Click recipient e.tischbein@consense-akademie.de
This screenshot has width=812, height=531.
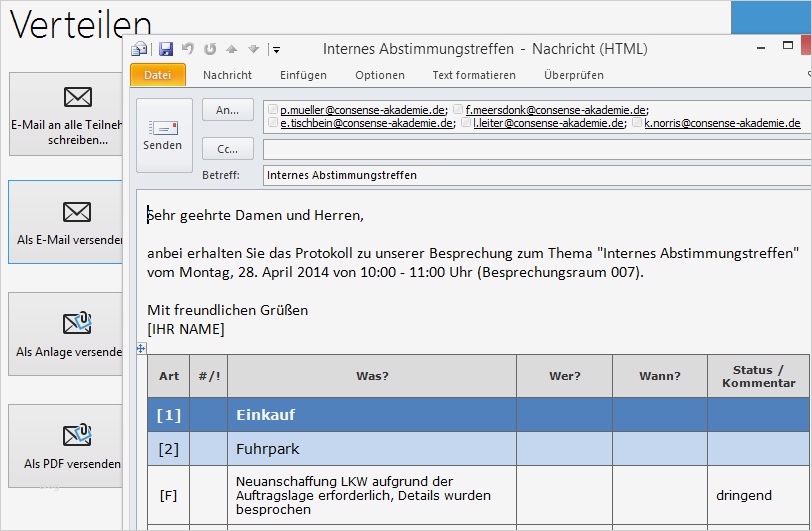click(x=367, y=123)
